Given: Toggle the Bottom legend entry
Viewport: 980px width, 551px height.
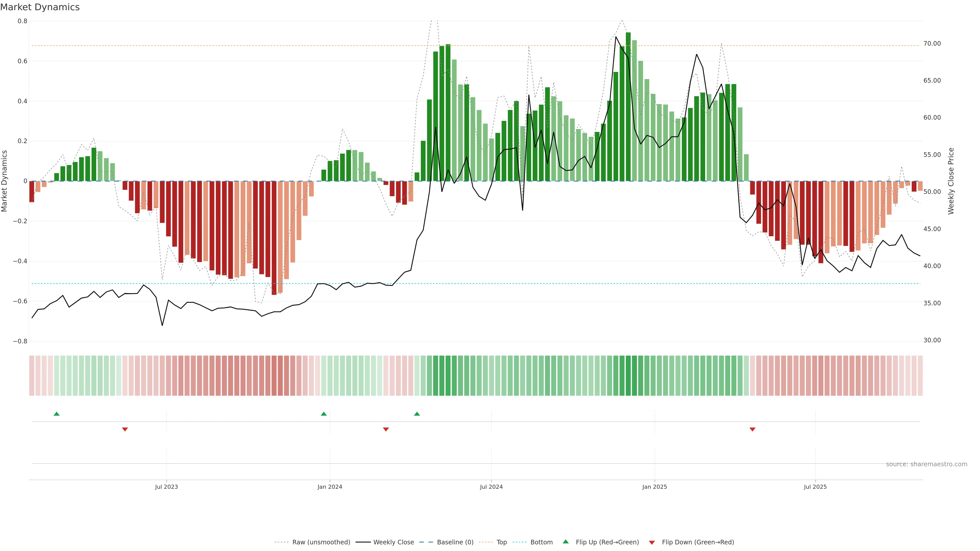Looking at the screenshot, I should (x=541, y=542).
